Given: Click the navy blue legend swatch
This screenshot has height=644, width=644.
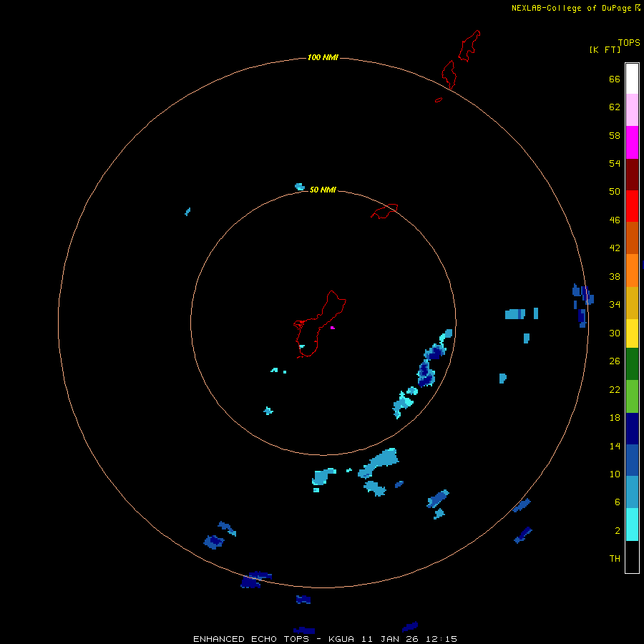Looking at the screenshot, I should coord(632,429).
